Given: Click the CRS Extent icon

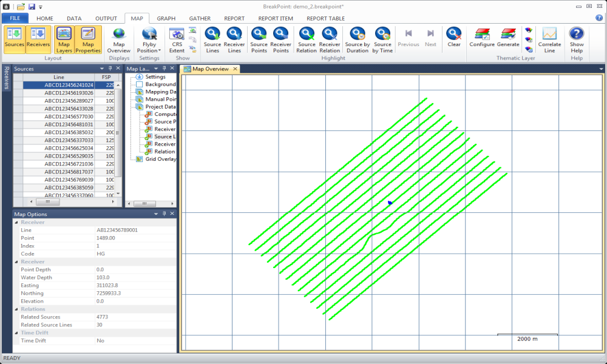Looking at the screenshot, I should coord(177,34).
